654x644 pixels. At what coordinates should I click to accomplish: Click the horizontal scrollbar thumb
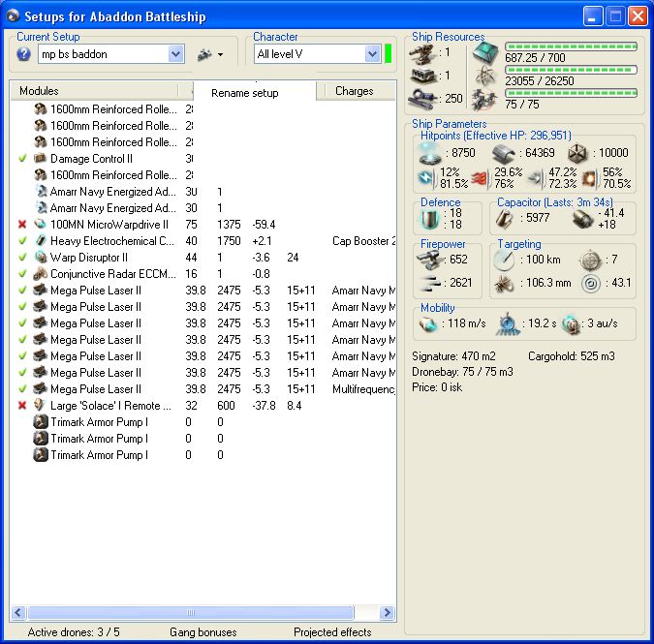(x=191, y=612)
